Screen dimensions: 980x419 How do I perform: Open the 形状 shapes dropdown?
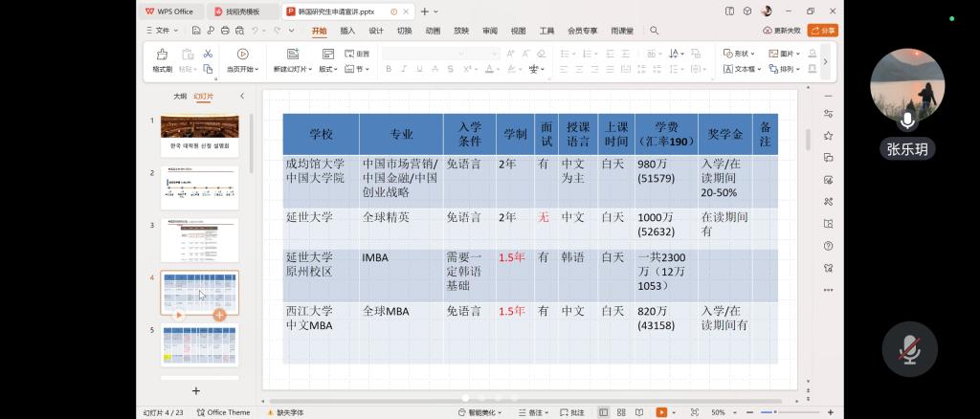[x=743, y=54]
